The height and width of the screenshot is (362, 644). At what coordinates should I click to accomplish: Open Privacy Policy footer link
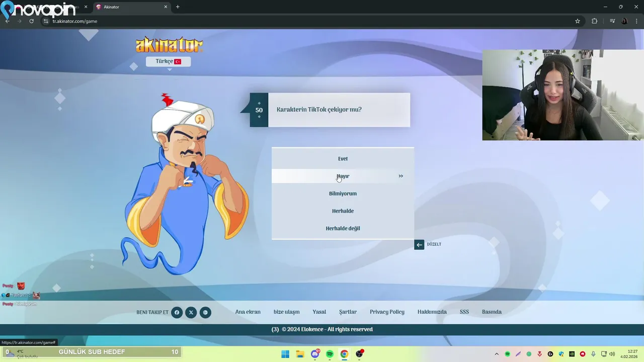[387, 312]
